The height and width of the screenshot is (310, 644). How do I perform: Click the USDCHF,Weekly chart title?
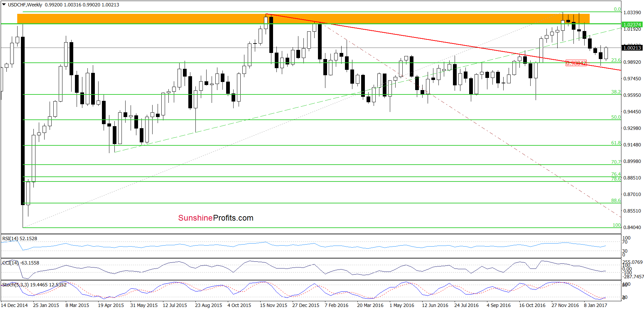[25, 5]
